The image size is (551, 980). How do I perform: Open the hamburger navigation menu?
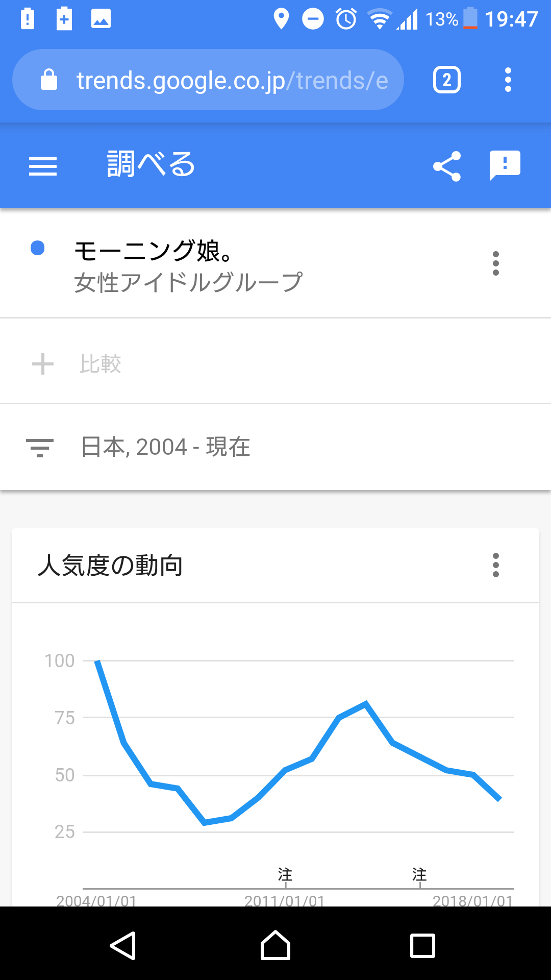click(43, 166)
